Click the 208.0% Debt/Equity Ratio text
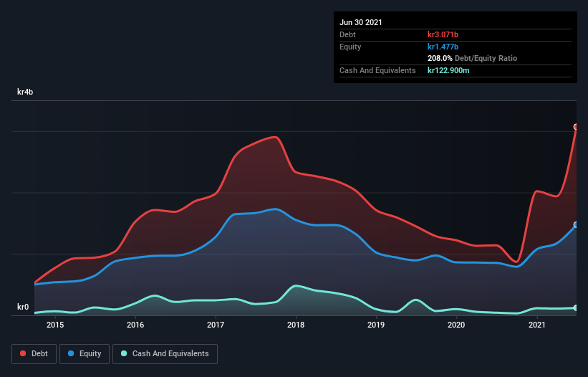Viewport: 588px width, 377px height. click(472, 59)
